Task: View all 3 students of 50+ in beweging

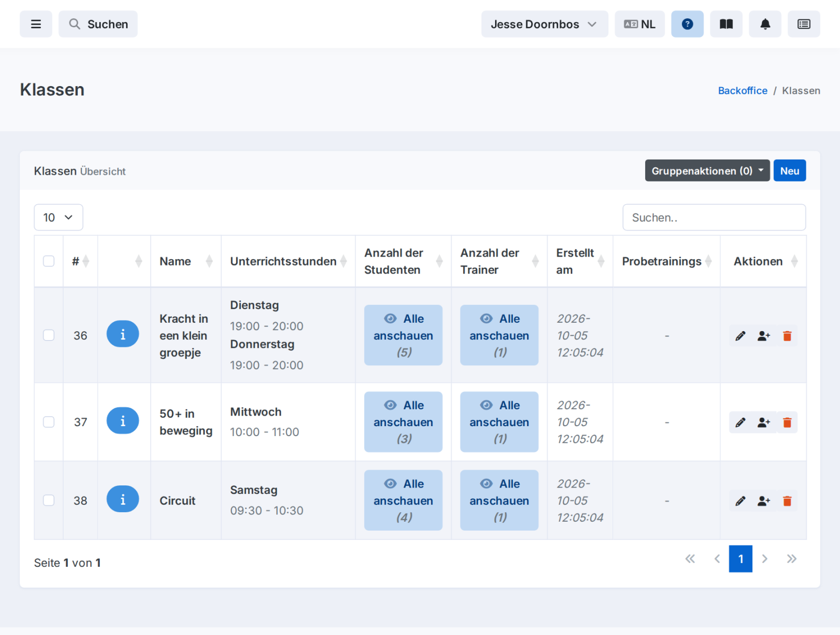Action: [x=403, y=421]
